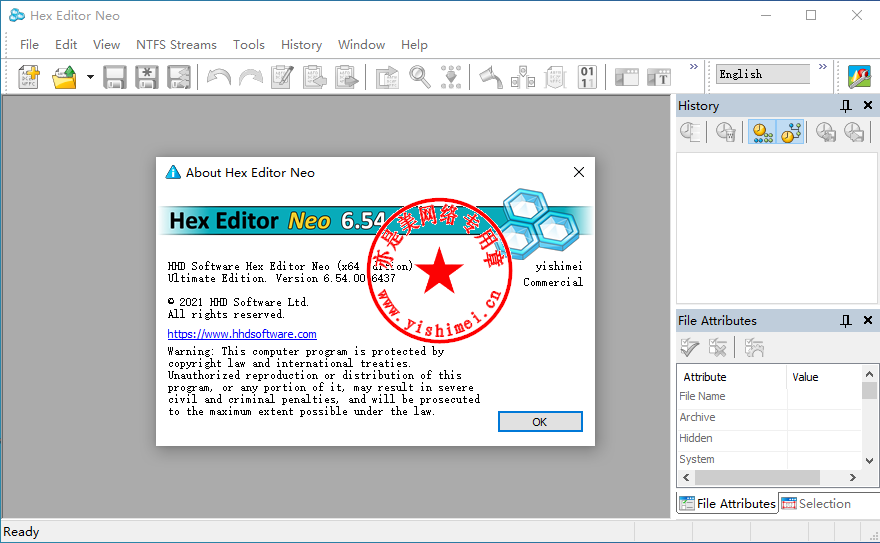Close the History panel
Viewport: 880px width, 543px height.
868,105
